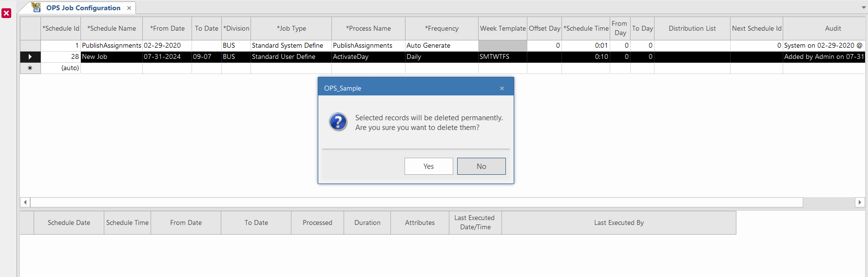Click Standard User Define job type cell

291,56
